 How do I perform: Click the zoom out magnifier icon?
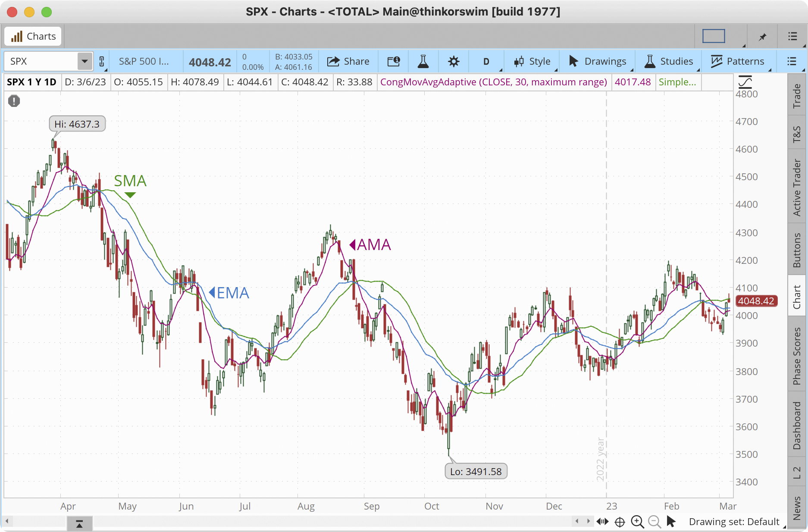click(x=654, y=522)
